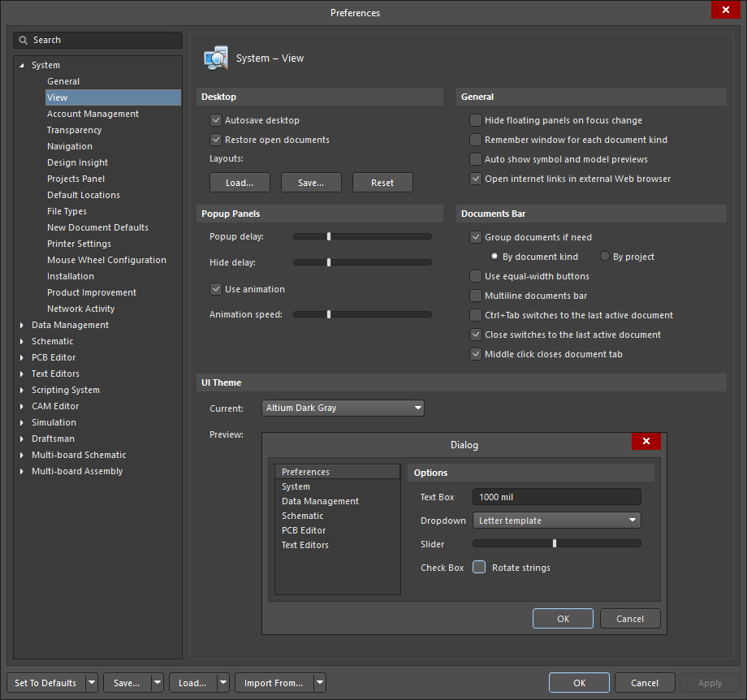This screenshot has height=700, width=747.
Task: Expand the Data Management tree node
Action: click(22, 325)
